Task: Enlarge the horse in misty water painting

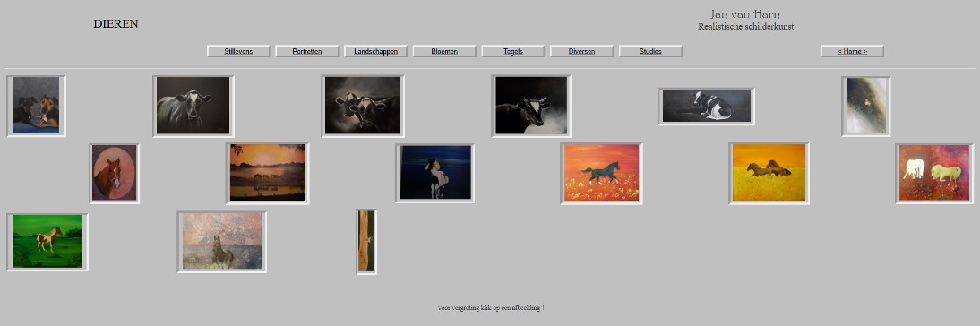Action: tap(222, 242)
